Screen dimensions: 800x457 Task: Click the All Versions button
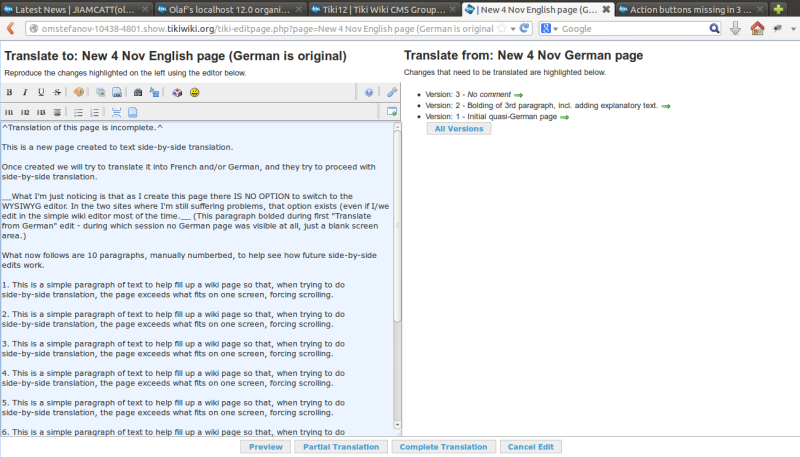(x=459, y=129)
